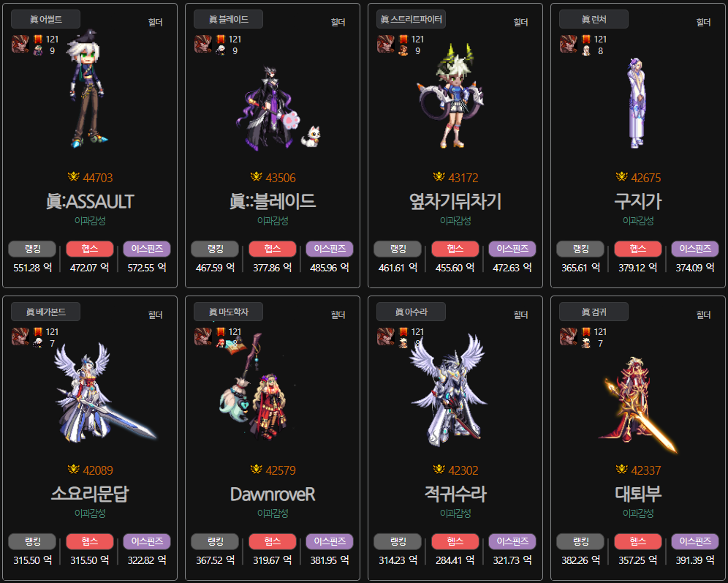Click the red buff icon on 眞 런처 card
The height and width of the screenshot is (583, 728).
[x=586, y=39]
